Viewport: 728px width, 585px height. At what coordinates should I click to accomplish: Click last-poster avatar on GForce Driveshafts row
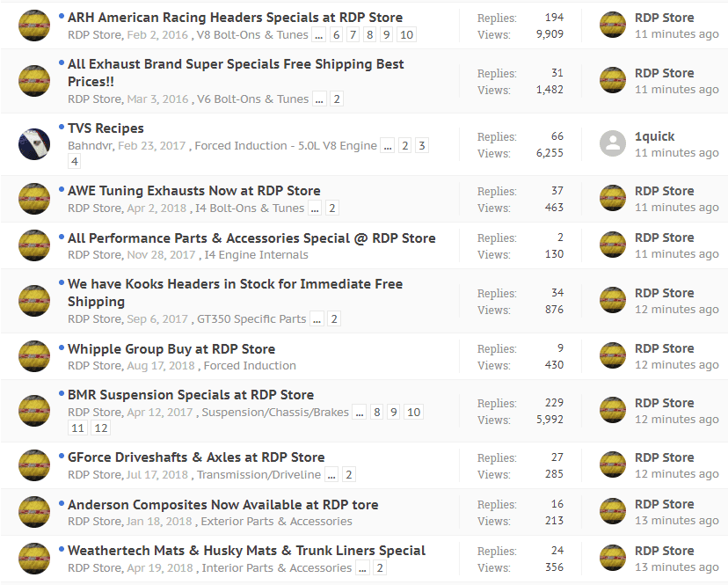click(613, 464)
